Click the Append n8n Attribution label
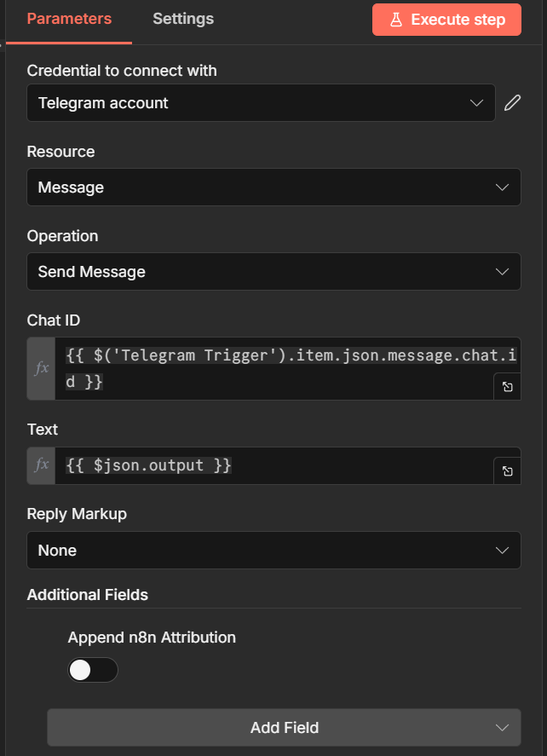Image resolution: width=547 pixels, height=756 pixels. [x=152, y=637]
